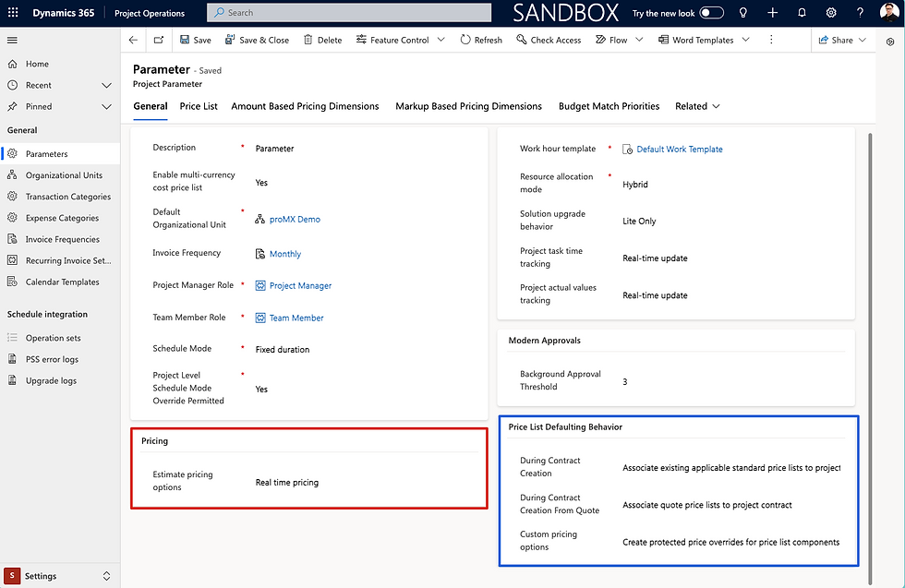
Task: Refresh the parameter record
Action: click(481, 40)
